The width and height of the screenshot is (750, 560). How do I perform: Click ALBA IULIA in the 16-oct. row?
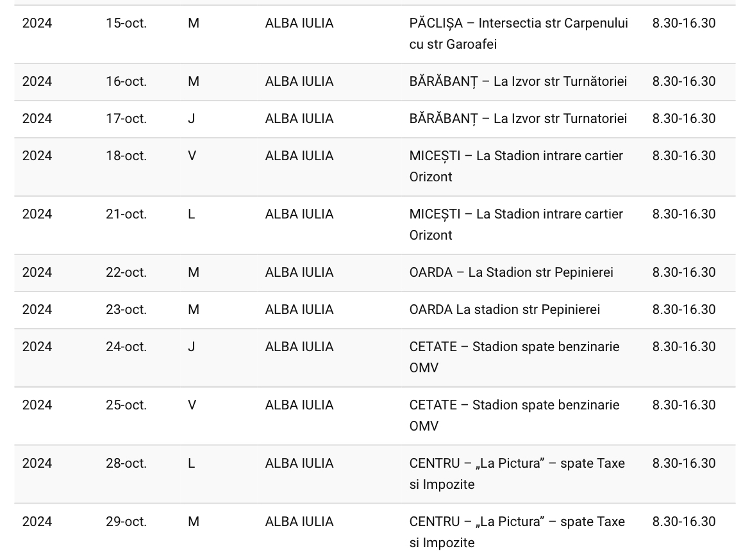(x=299, y=82)
